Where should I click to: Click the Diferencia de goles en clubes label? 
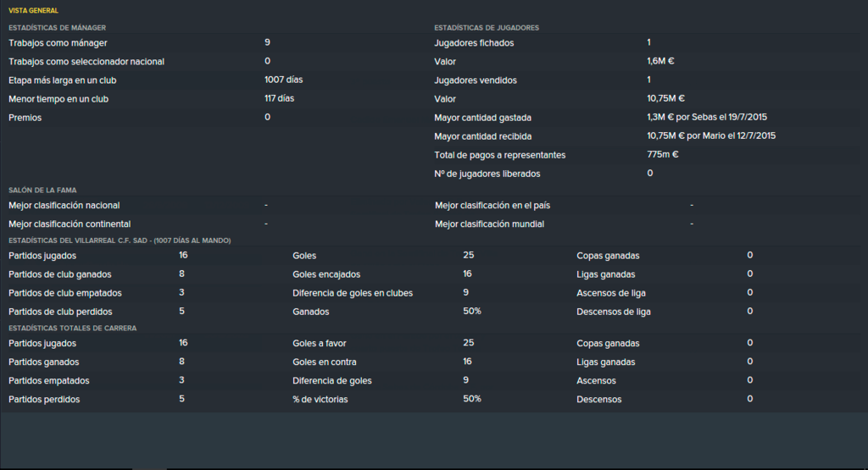point(353,293)
